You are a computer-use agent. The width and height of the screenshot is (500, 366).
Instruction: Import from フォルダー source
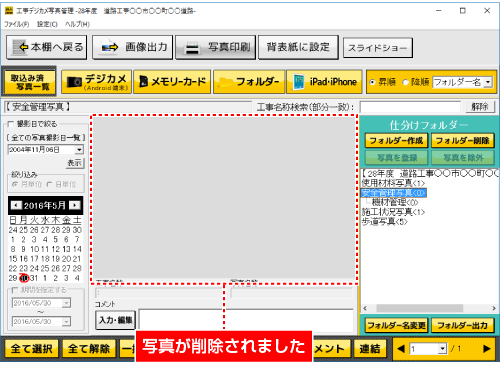pos(249,82)
